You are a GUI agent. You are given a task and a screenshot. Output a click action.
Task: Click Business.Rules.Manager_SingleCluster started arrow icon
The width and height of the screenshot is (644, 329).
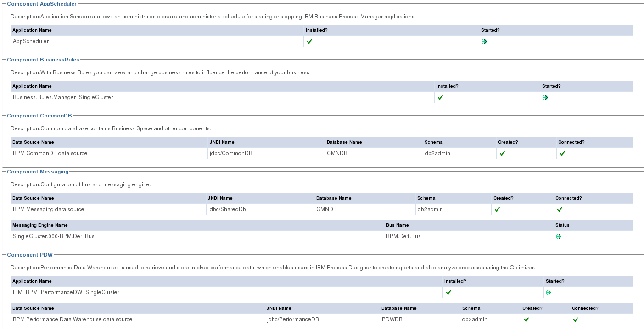(x=545, y=97)
